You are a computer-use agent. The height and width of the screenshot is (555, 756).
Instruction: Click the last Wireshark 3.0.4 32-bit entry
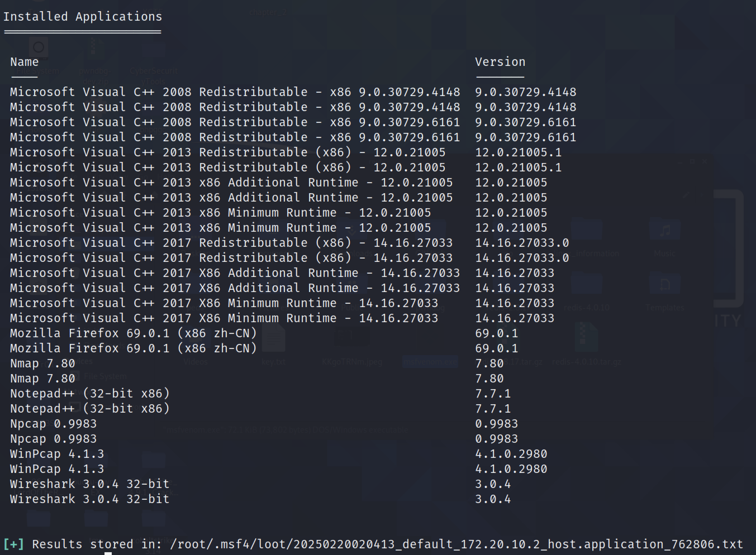tap(89, 499)
